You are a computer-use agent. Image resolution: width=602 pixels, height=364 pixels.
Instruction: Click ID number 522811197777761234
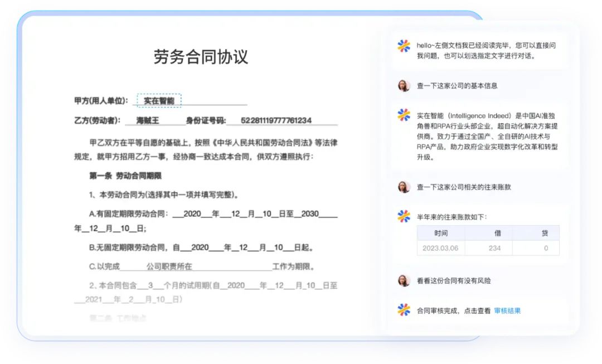coord(276,120)
